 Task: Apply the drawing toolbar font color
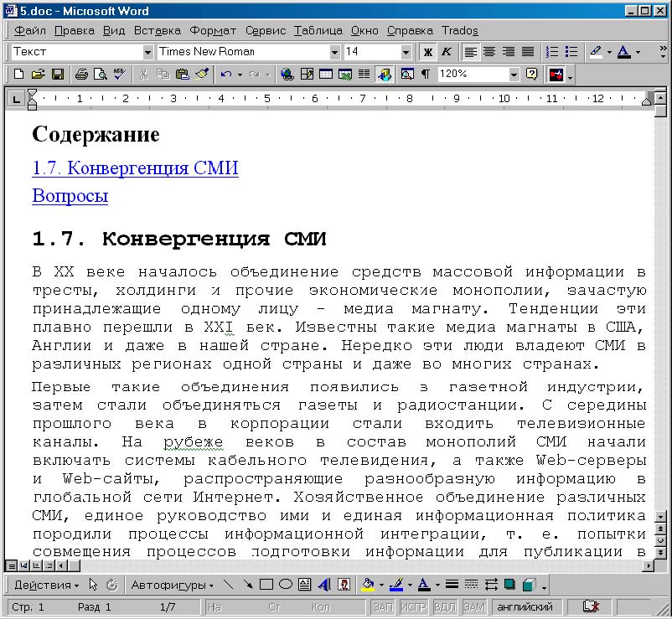[424, 585]
